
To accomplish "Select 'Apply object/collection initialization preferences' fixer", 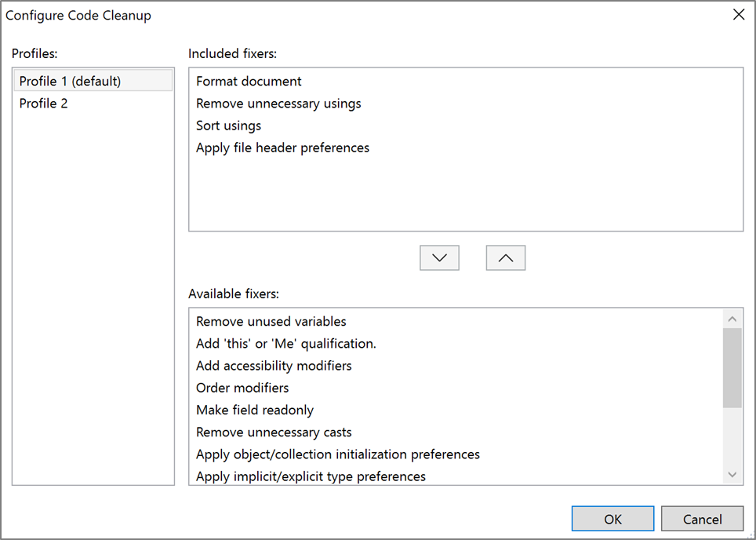I will (337, 453).
